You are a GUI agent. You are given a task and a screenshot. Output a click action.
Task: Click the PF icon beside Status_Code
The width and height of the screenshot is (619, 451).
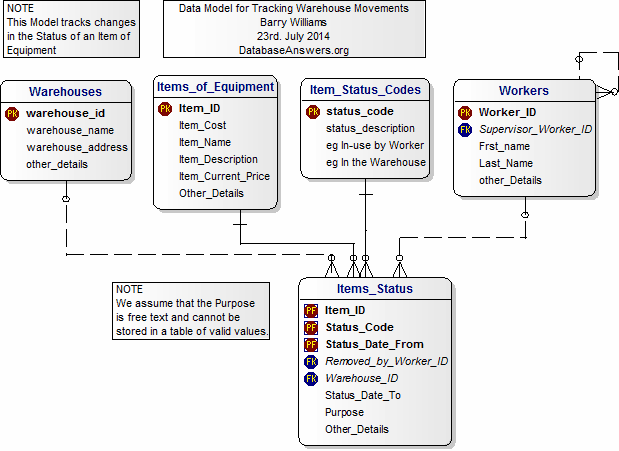click(x=311, y=328)
